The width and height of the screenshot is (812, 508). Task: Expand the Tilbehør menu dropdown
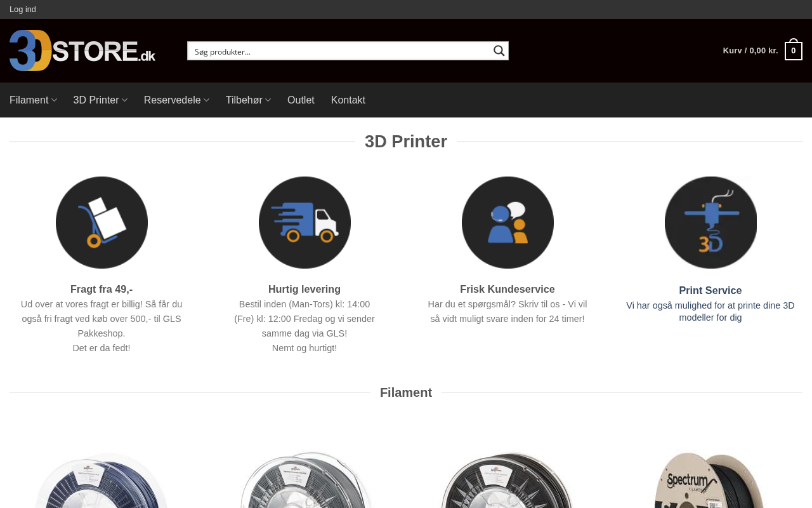[x=248, y=100]
